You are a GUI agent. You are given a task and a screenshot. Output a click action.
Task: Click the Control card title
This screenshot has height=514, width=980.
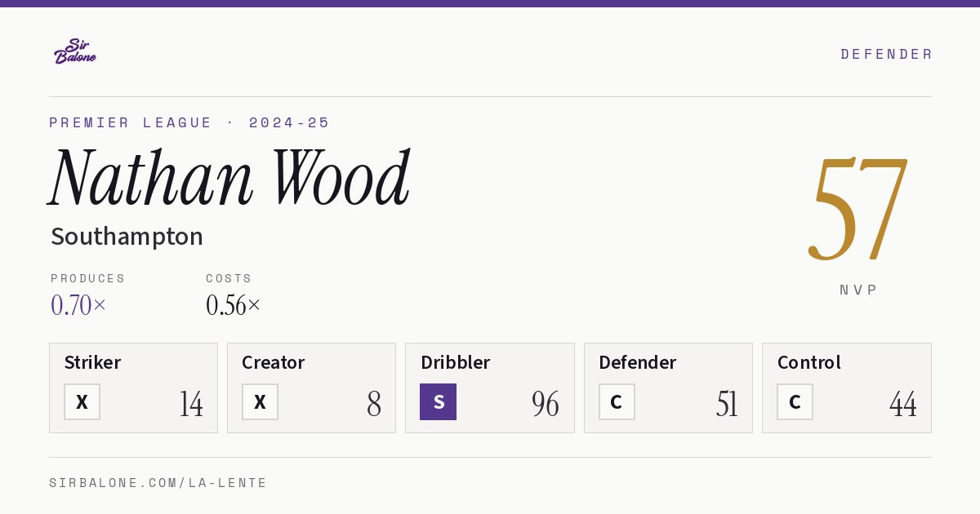808,362
